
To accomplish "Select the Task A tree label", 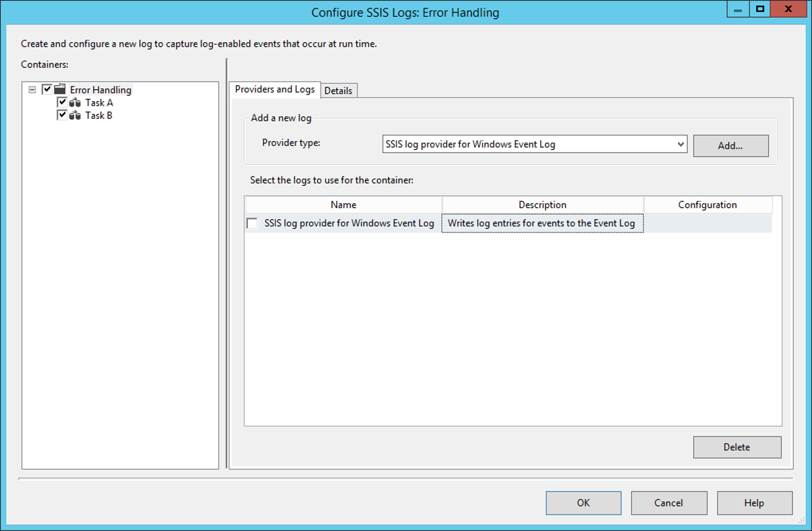I will [x=99, y=103].
